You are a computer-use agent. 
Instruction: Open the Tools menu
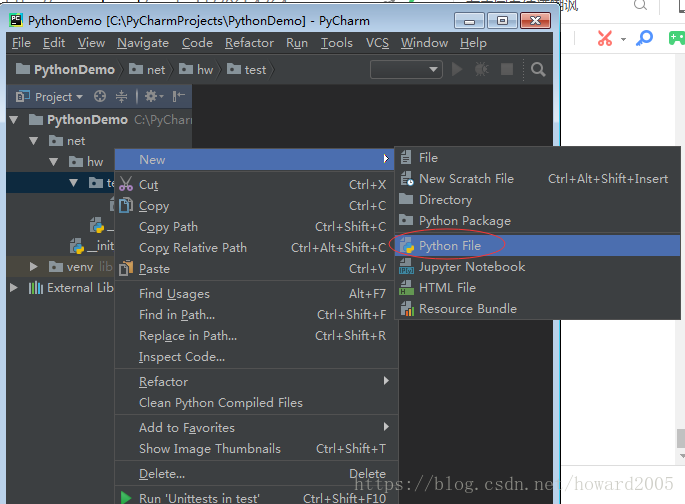[337, 43]
